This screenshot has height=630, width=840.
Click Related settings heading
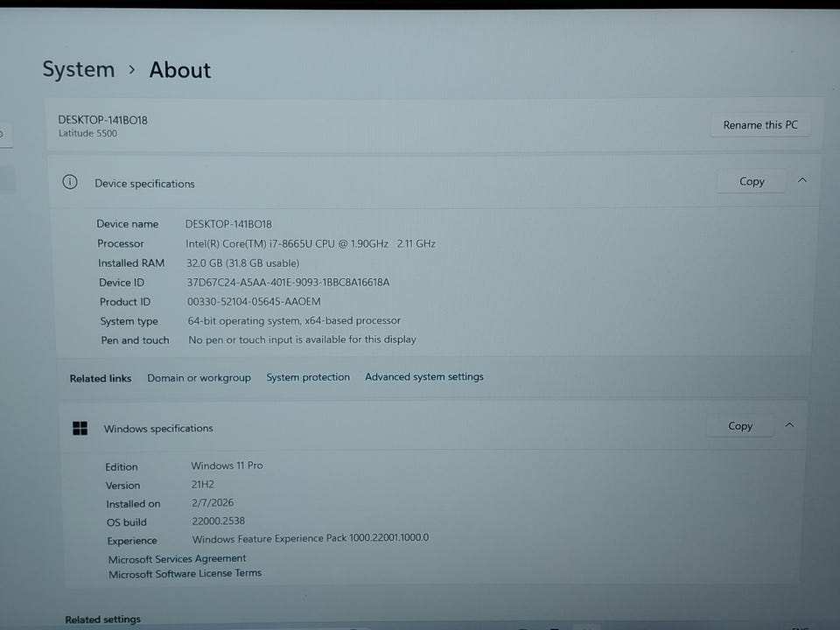[103, 619]
